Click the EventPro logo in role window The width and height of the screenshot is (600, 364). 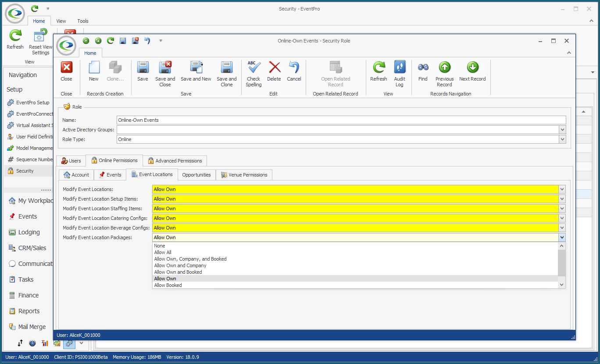(67, 46)
